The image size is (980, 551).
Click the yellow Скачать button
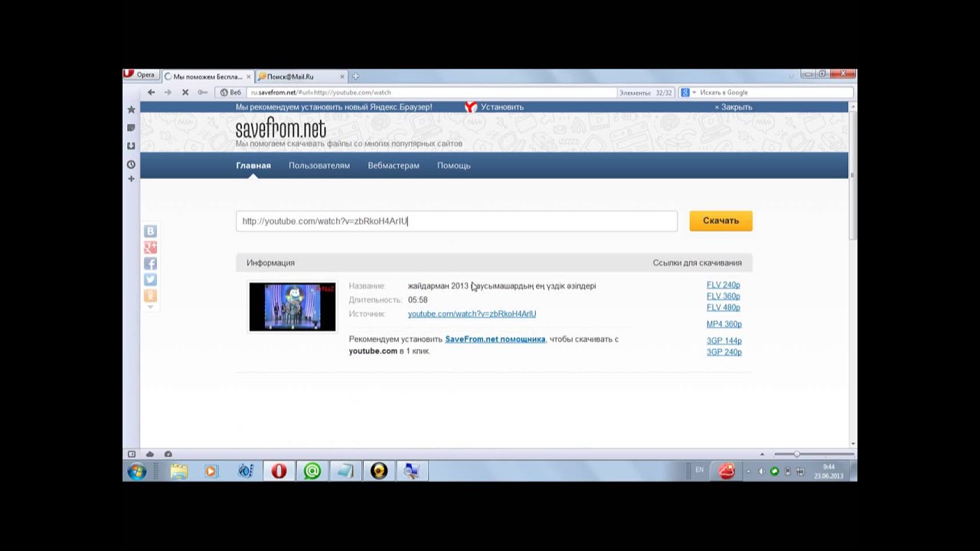tap(720, 220)
